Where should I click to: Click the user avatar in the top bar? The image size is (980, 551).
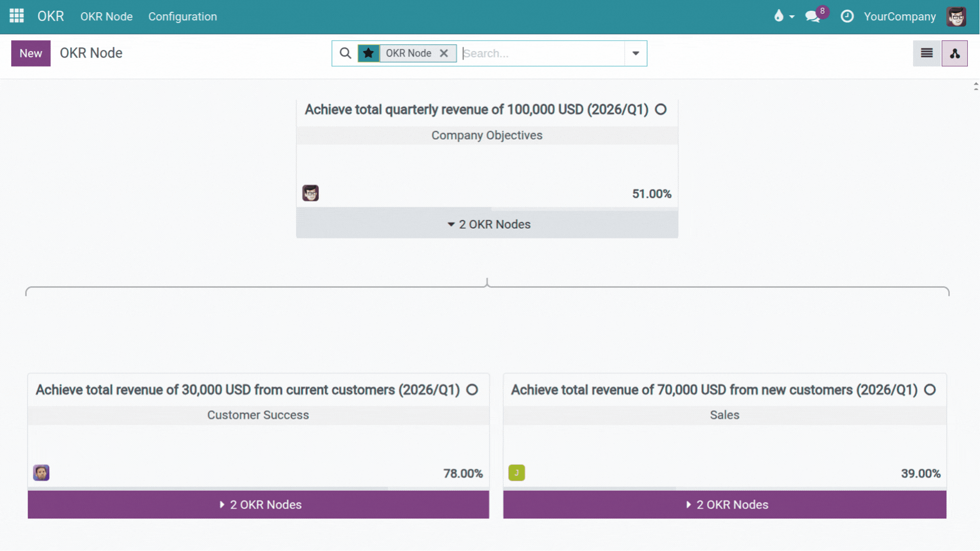pos(957,16)
